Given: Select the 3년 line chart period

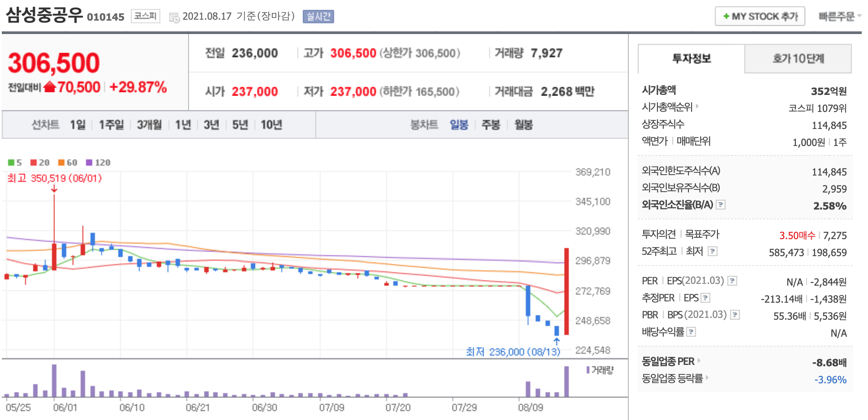Looking at the screenshot, I should 211,124.
